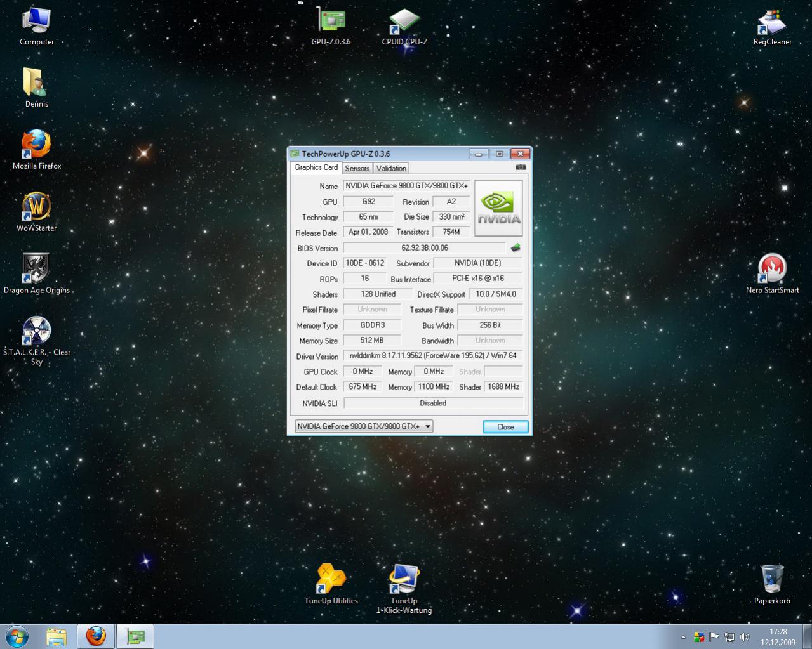Click the volume speaker tray icon
Screen dimensions: 812x649
[745, 637]
